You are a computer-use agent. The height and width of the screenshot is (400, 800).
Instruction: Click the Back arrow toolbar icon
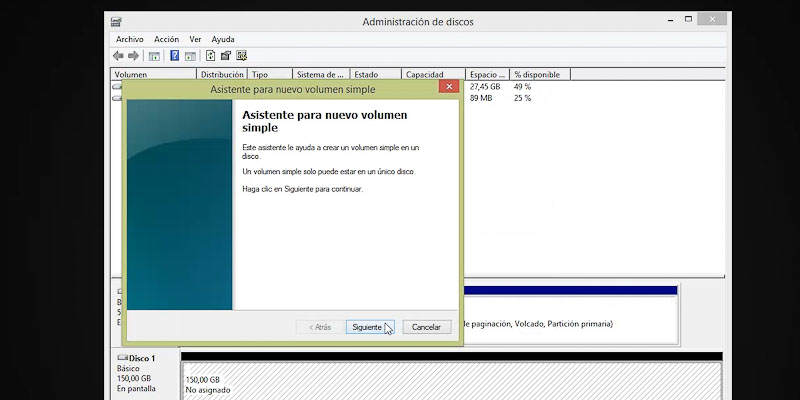[118, 56]
